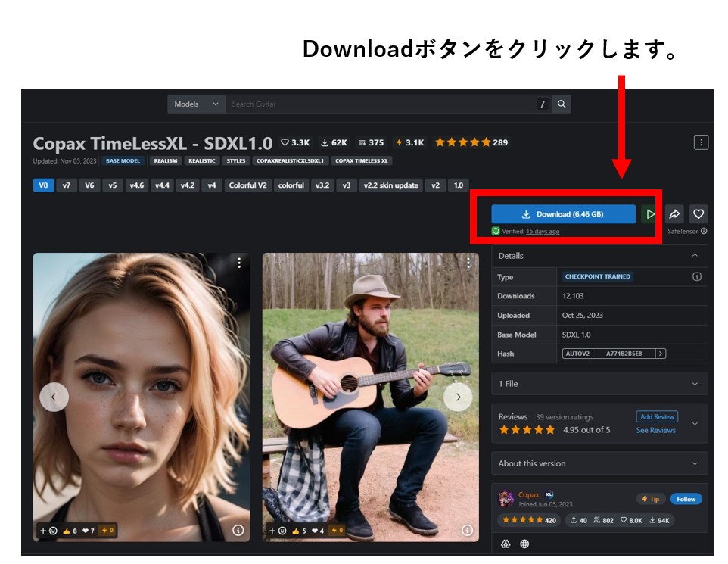
Task: Click the 289 star rating summary
Action: [471, 142]
